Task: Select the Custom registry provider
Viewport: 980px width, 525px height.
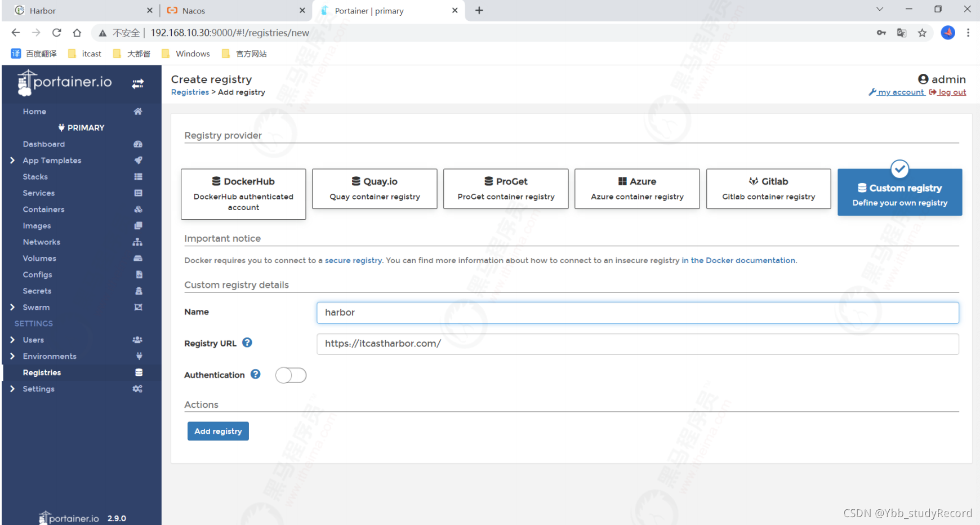Action: (900, 192)
